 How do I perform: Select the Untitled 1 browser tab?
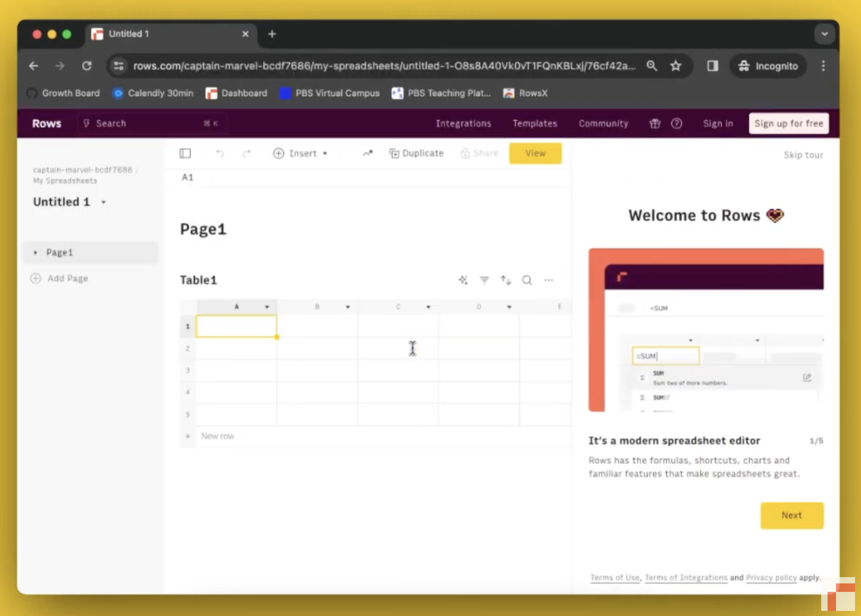[171, 34]
